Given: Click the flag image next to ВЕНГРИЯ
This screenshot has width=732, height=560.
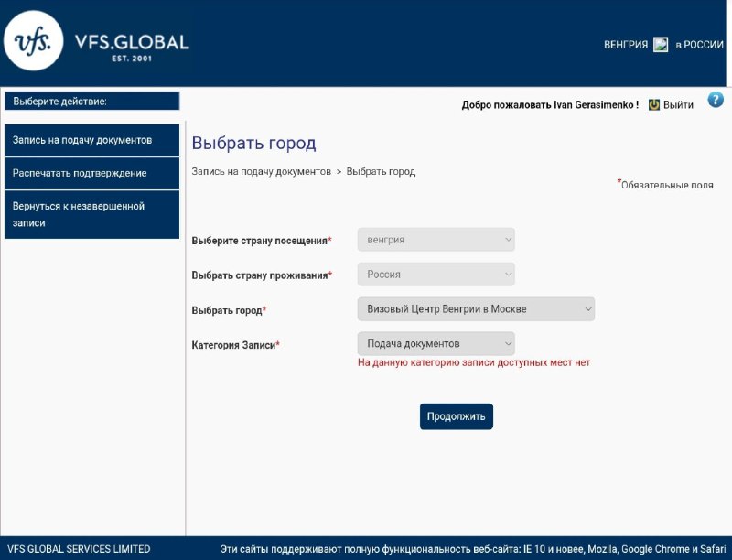Looking at the screenshot, I should click(661, 45).
